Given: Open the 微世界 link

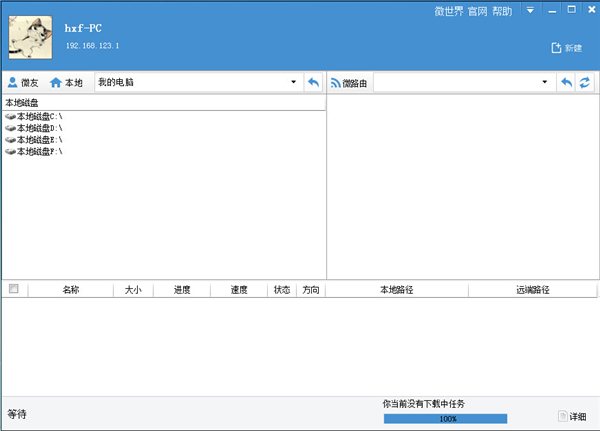Looking at the screenshot, I should tap(449, 11).
